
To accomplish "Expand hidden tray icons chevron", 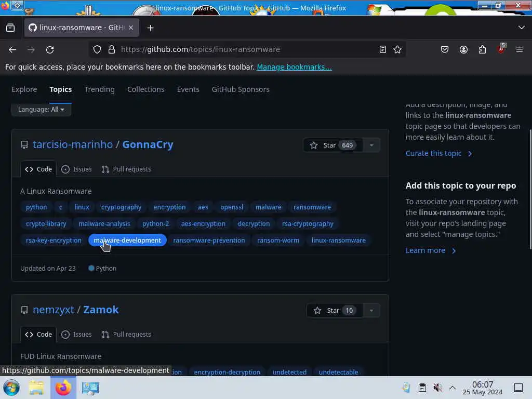I will [453, 388].
